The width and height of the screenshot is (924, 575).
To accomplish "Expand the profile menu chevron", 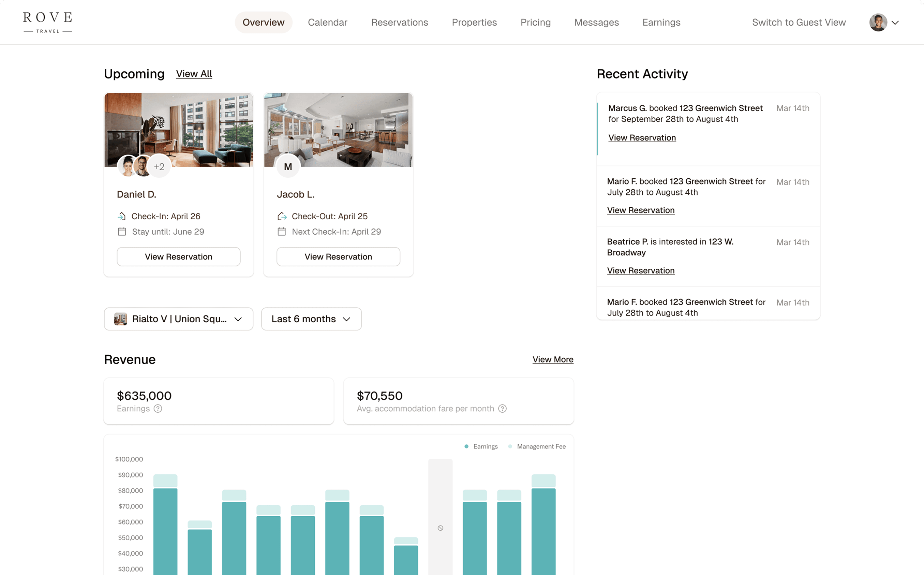I will pos(895,23).
